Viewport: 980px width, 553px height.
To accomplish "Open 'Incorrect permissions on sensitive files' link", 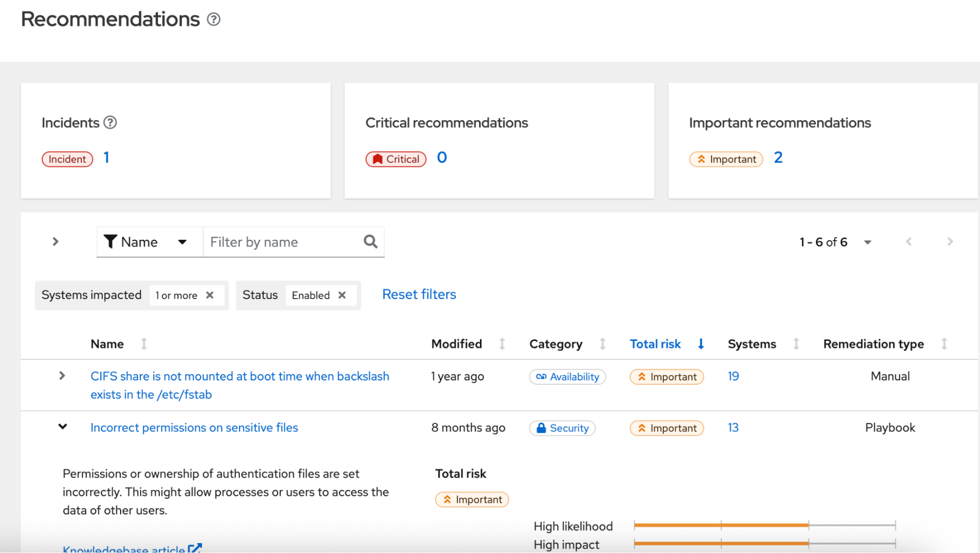I will click(194, 427).
